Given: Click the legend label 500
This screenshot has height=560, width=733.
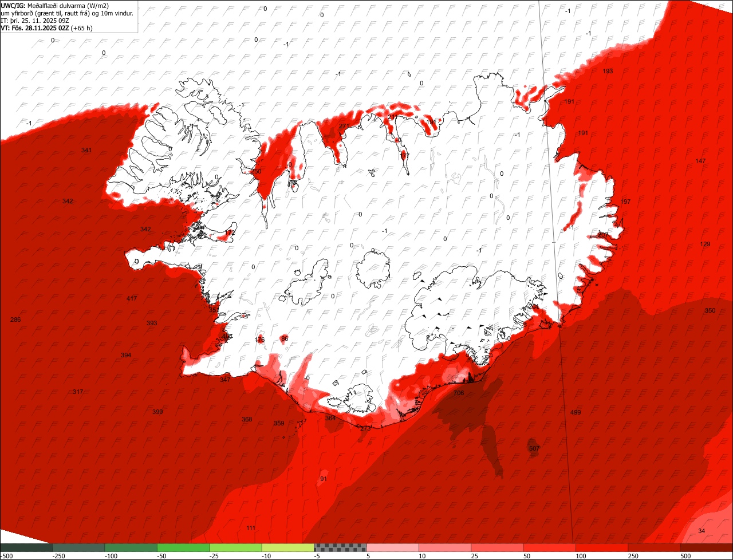Looking at the screenshot, I should [685, 556].
